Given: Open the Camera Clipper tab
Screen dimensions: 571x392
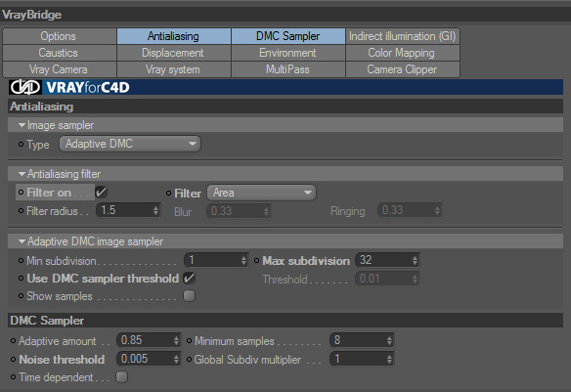Looking at the screenshot, I should click(403, 69).
